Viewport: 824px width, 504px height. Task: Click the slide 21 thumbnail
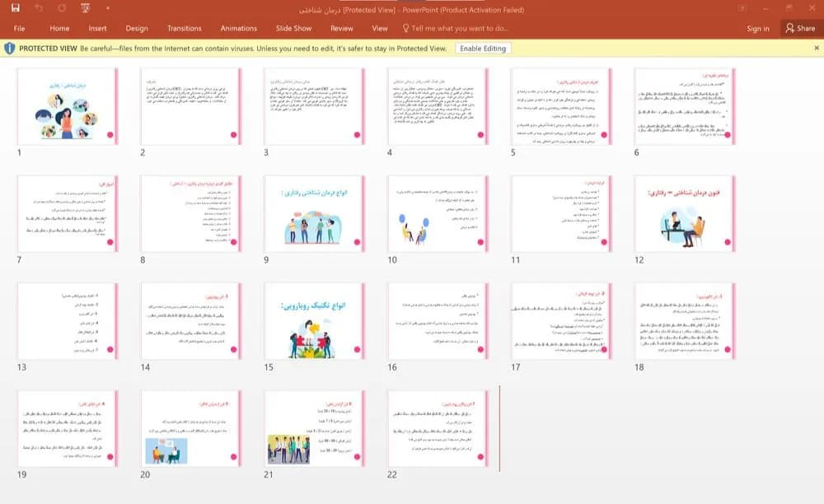(314, 428)
